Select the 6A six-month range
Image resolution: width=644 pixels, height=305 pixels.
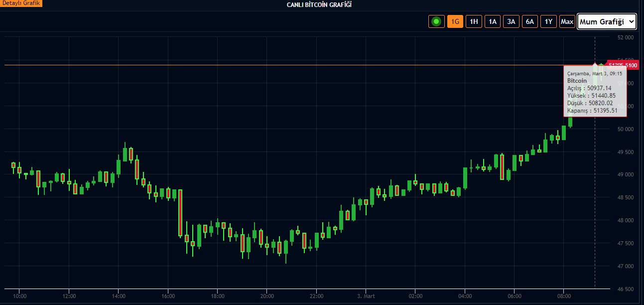(x=530, y=21)
